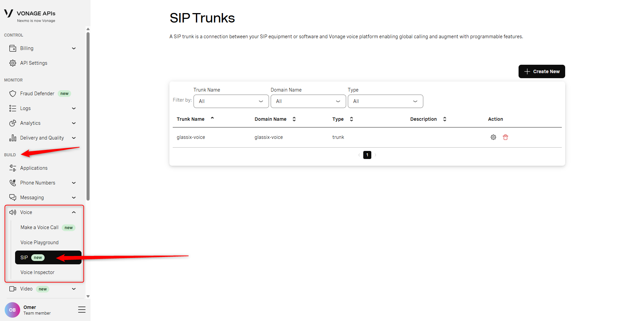
Task: Click the OB user avatar
Action: point(12,310)
